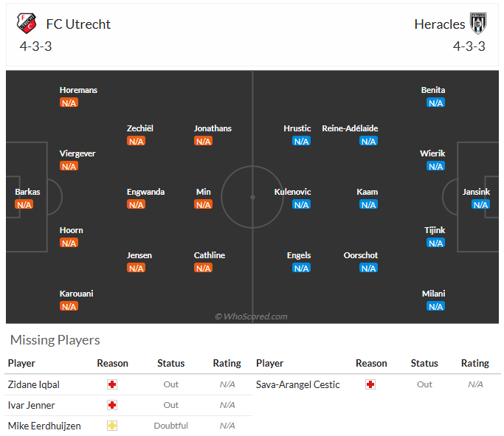
Task: Click Mike Eerdhuijzen's yellow doubtful cross icon
Action: [112, 426]
